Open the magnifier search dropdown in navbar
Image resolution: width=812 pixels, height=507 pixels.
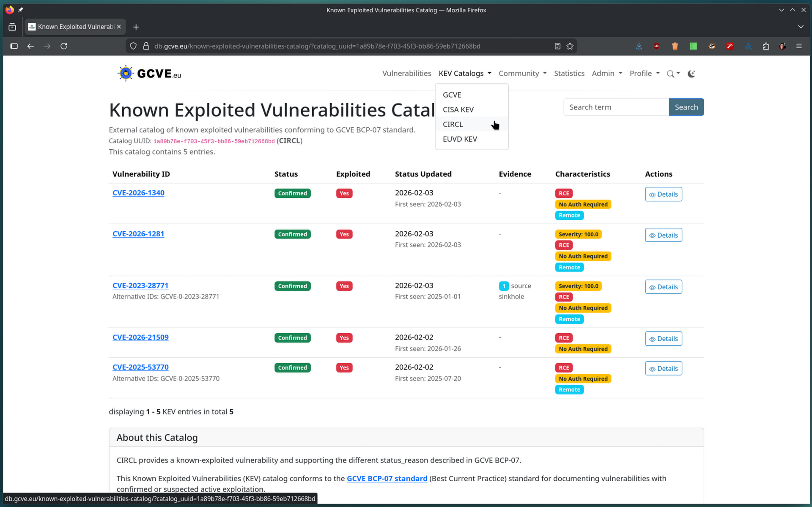673,74
